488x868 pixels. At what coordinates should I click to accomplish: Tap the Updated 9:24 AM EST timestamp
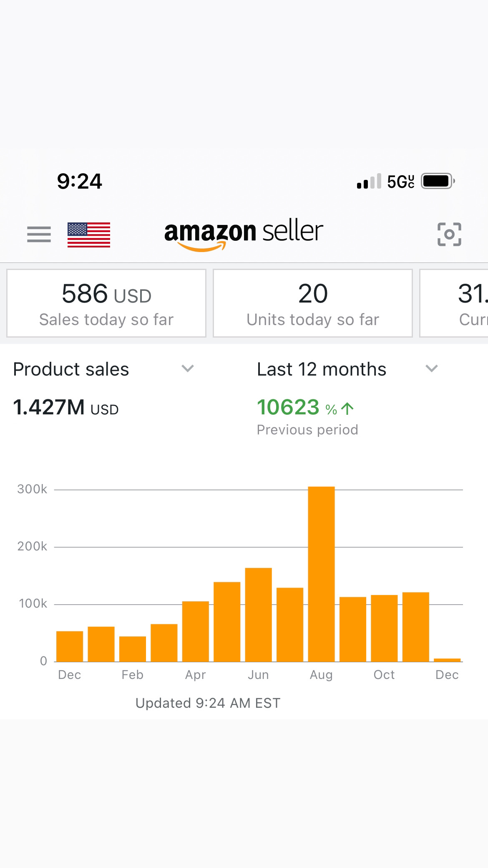(208, 703)
